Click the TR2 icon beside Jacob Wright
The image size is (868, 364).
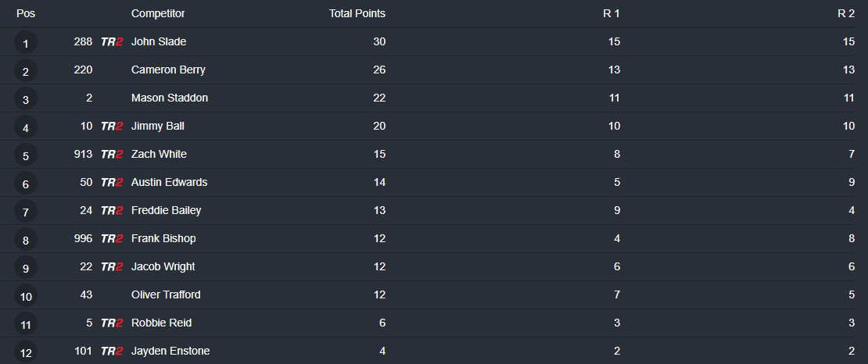pyautogui.click(x=112, y=267)
